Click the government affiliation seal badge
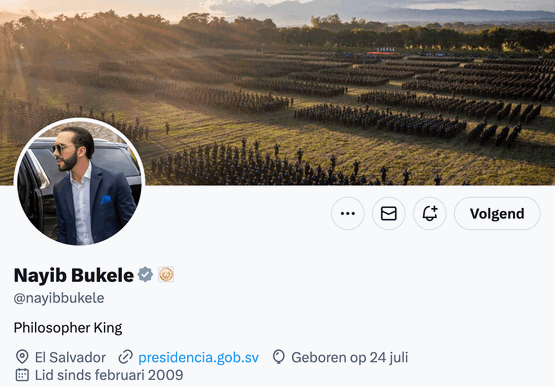 click(166, 274)
